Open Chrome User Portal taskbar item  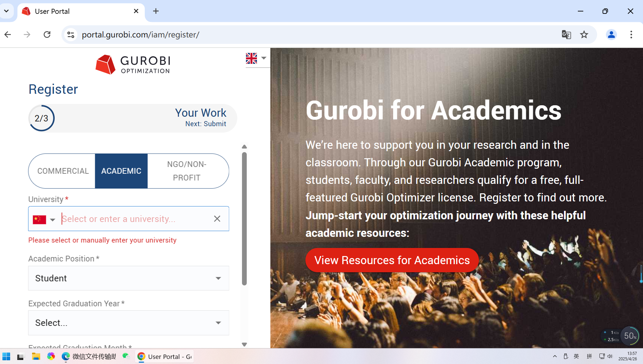tap(164, 357)
